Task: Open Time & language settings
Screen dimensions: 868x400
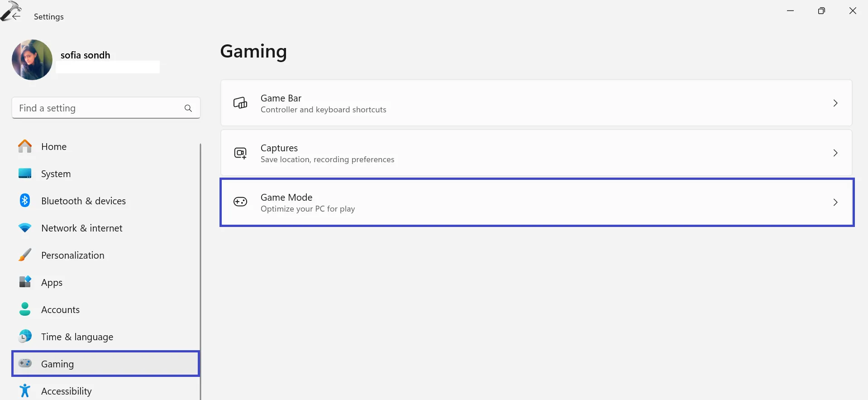Action: point(77,337)
